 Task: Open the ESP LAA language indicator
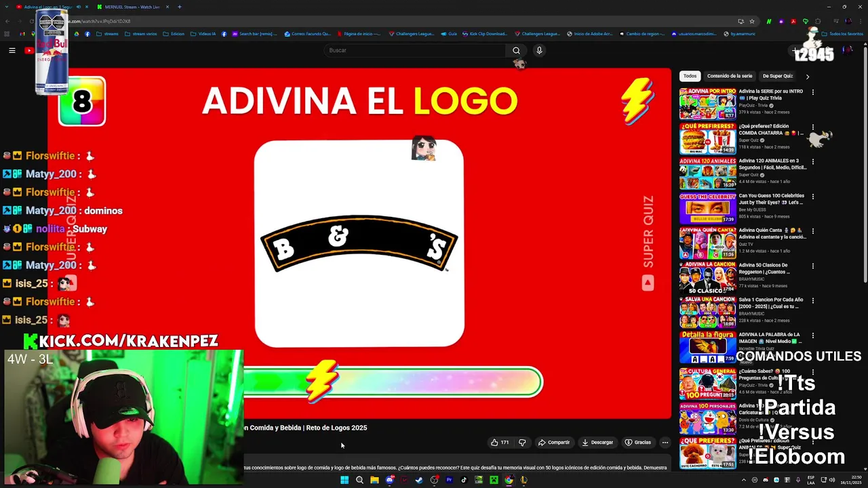coord(811,480)
